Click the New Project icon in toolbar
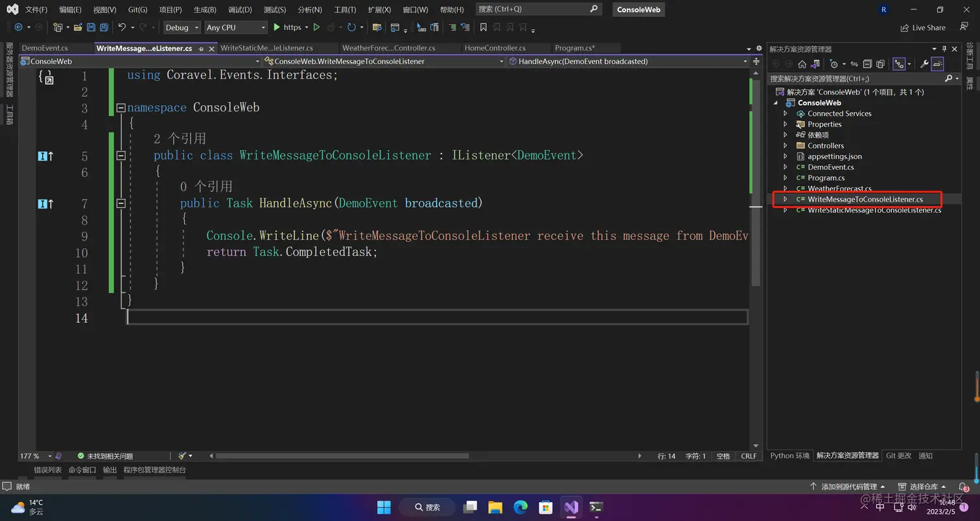The height and width of the screenshot is (521, 980). point(58,27)
